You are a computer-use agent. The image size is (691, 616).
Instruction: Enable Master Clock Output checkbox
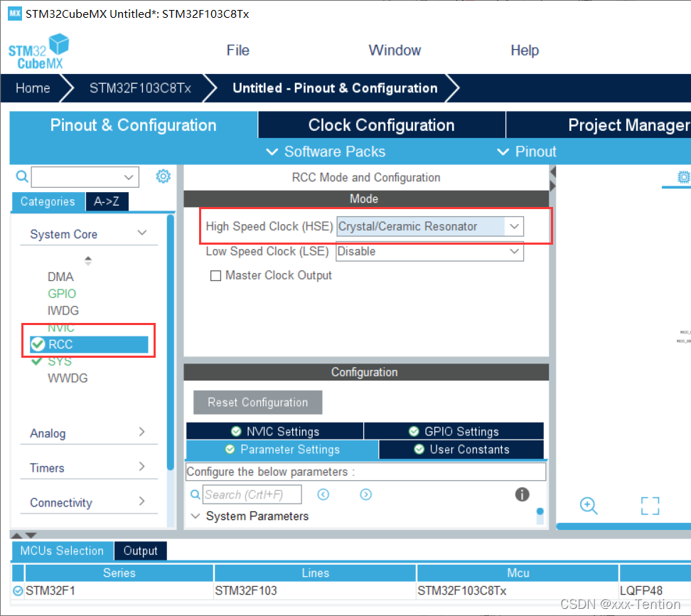pyautogui.click(x=215, y=275)
